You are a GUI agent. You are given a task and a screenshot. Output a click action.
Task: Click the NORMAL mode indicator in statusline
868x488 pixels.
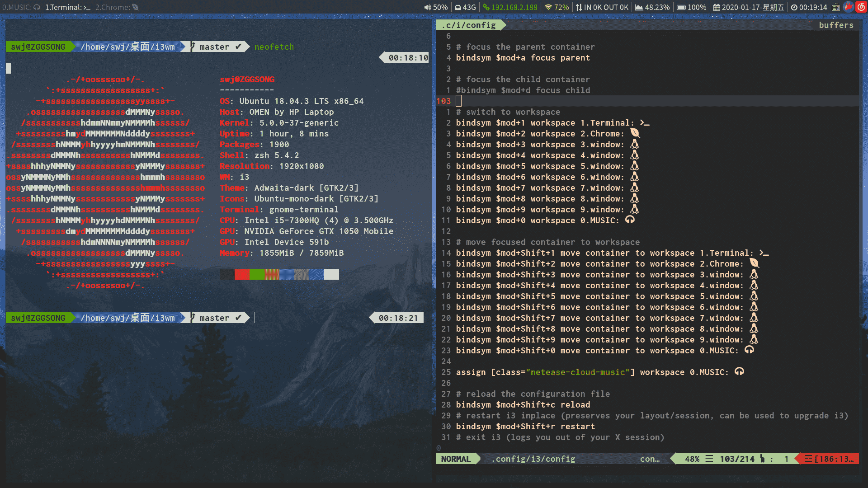coord(456,459)
